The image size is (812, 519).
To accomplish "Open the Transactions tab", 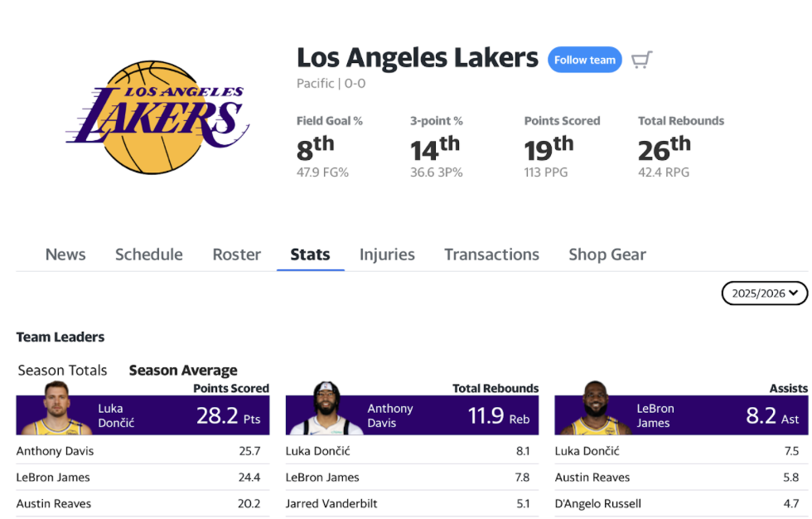I will tap(491, 255).
